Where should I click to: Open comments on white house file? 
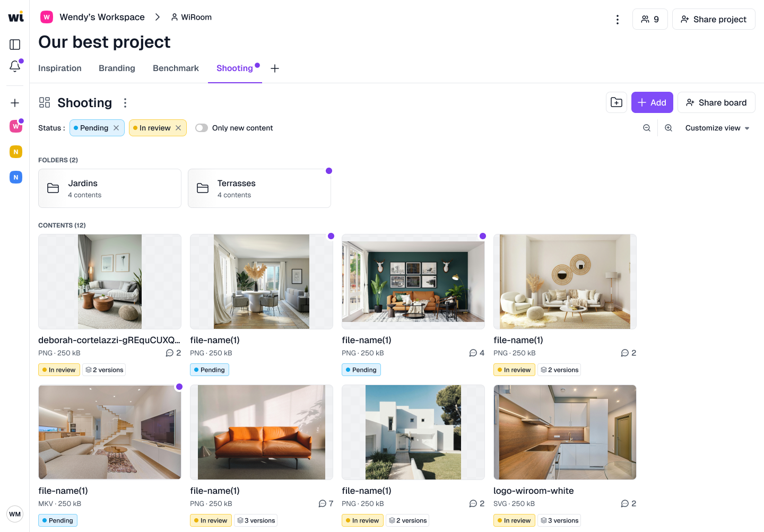pos(477,503)
